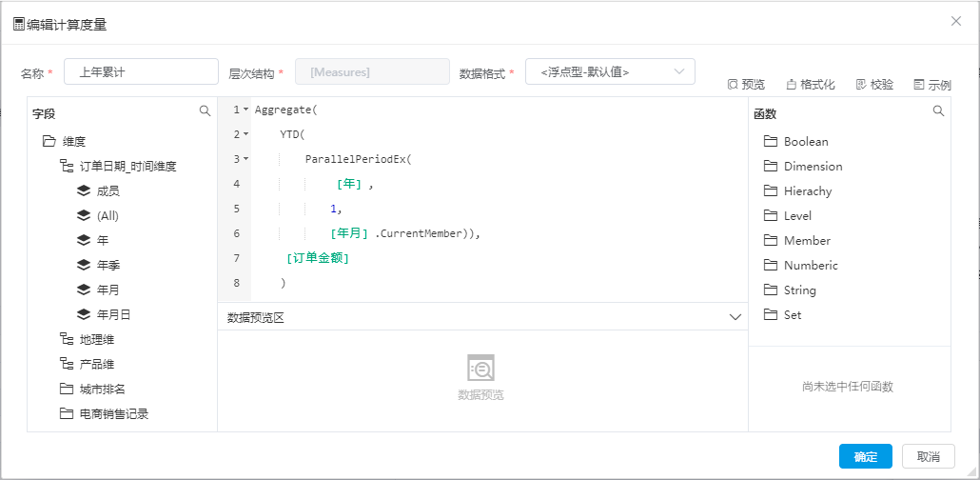Click 确定 to confirm
Screen dimensions: 980x480
tap(866, 456)
